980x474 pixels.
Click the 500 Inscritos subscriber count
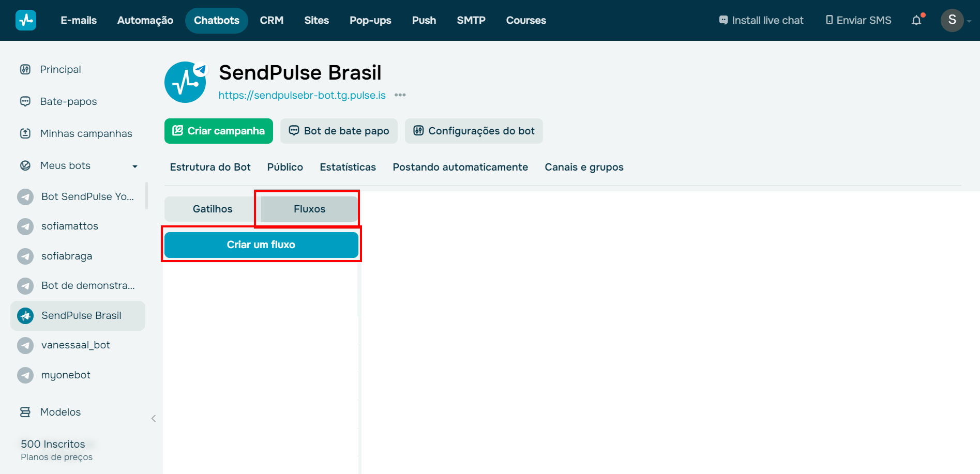pos(53,444)
